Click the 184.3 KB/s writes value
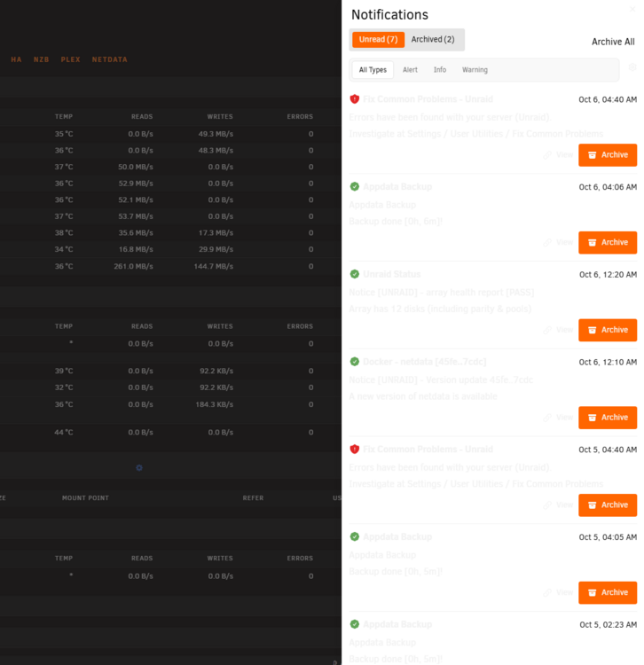644x665 pixels. click(215, 404)
